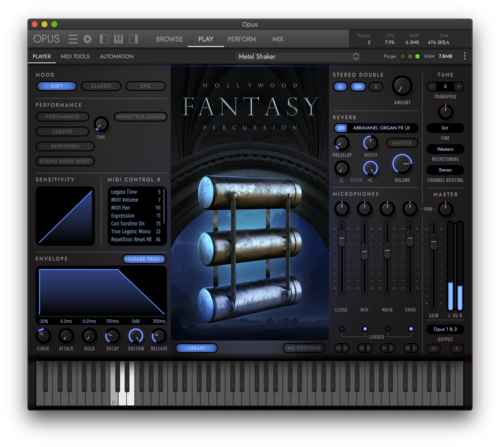Switch to the Play tab
Viewport: 500px width, 447px height.
click(205, 39)
